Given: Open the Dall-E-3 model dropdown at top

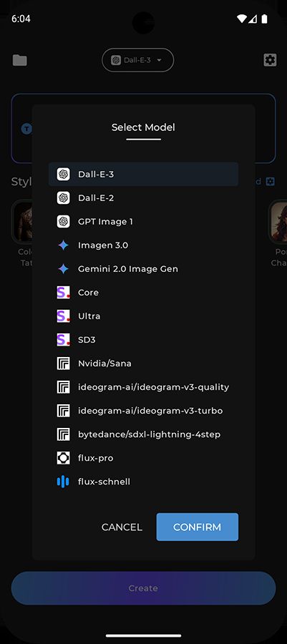Looking at the screenshot, I should pos(138,60).
